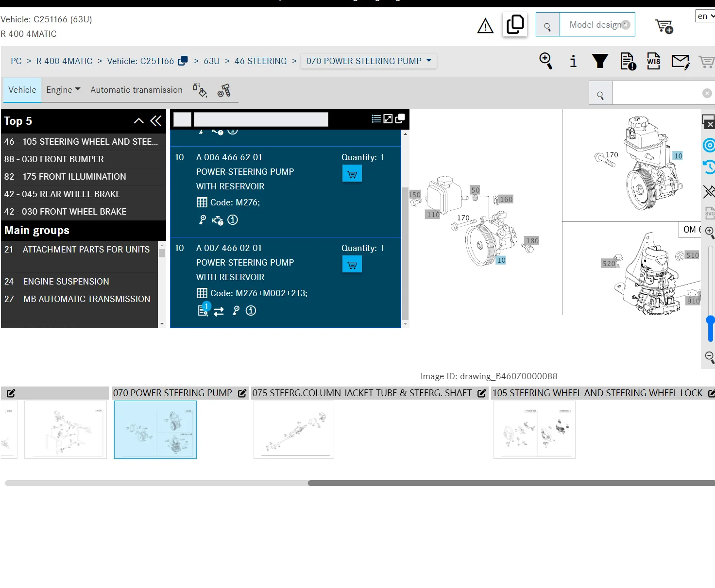
Task: Collapse the sidebar with double chevron
Action: [156, 121]
